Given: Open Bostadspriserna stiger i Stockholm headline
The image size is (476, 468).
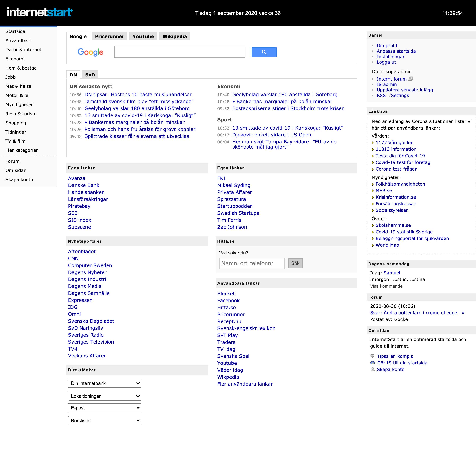Looking at the screenshot, I should (288, 108).
